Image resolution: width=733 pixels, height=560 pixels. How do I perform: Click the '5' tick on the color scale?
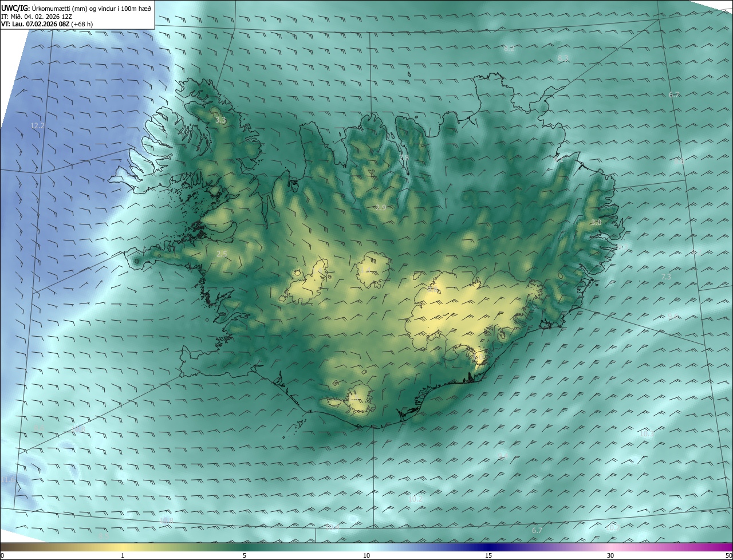pos(245,555)
